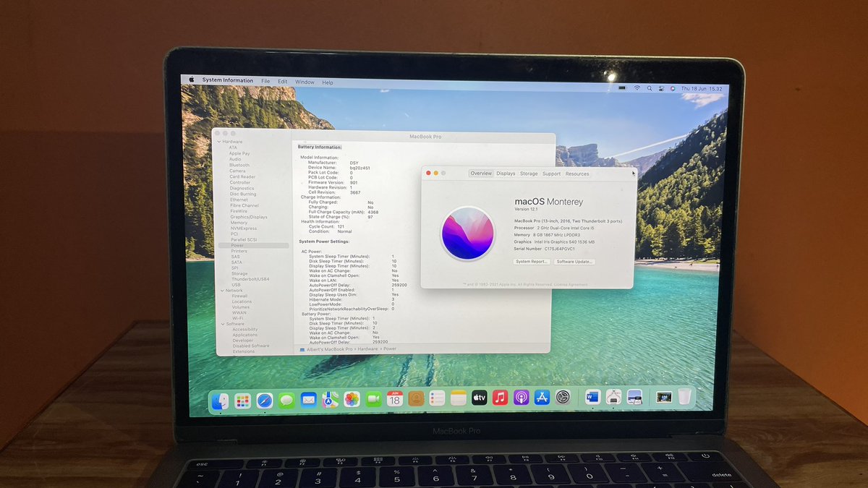
Task: Click the System Report button
Action: coord(532,261)
